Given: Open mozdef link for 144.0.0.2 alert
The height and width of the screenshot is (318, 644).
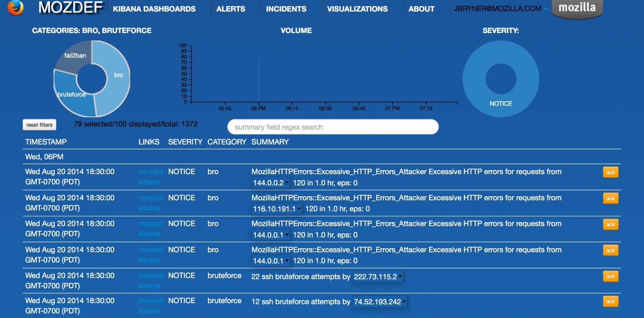Looking at the screenshot, I should (x=151, y=172).
